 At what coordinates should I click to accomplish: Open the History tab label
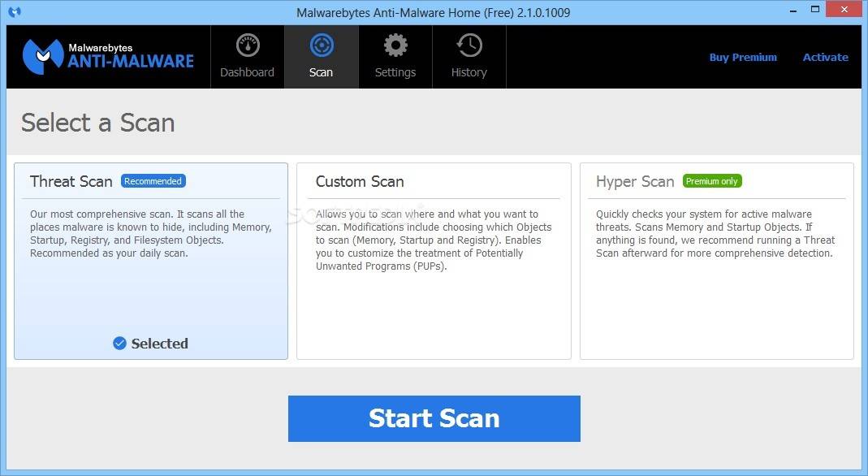(x=469, y=72)
